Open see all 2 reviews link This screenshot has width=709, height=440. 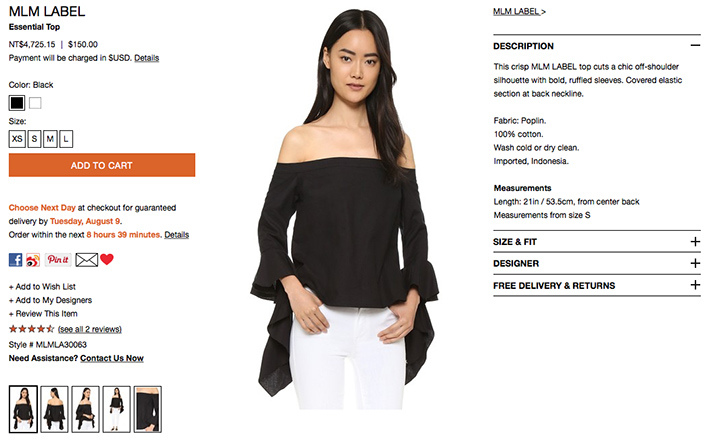(90, 329)
